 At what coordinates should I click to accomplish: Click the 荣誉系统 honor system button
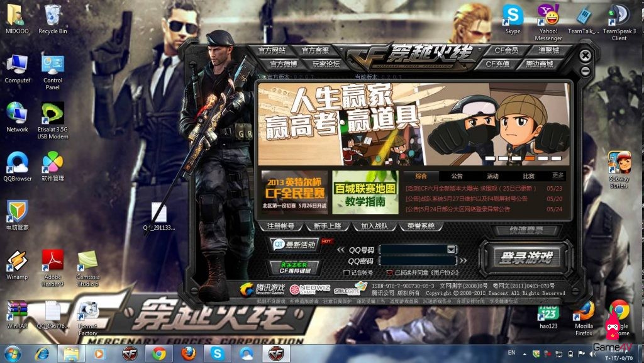pos(421,226)
